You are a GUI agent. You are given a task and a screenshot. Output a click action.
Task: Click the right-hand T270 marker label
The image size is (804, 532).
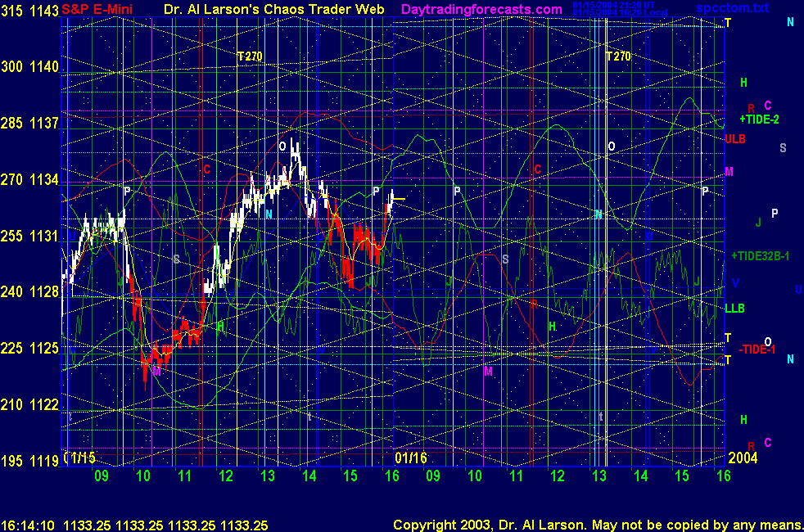[618, 56]
